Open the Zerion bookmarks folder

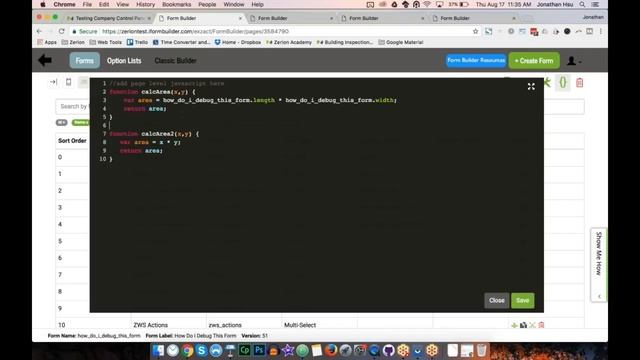pyautogui.click(x=73, y=42)
